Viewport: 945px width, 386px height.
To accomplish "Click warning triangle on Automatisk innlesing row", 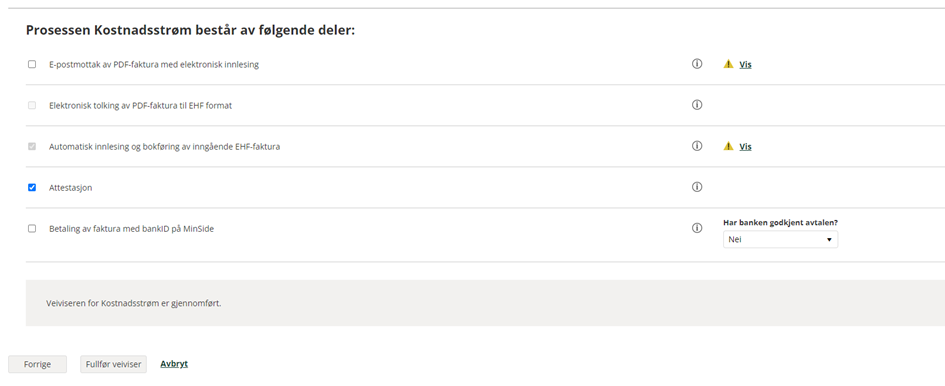I will coord(729,146).
